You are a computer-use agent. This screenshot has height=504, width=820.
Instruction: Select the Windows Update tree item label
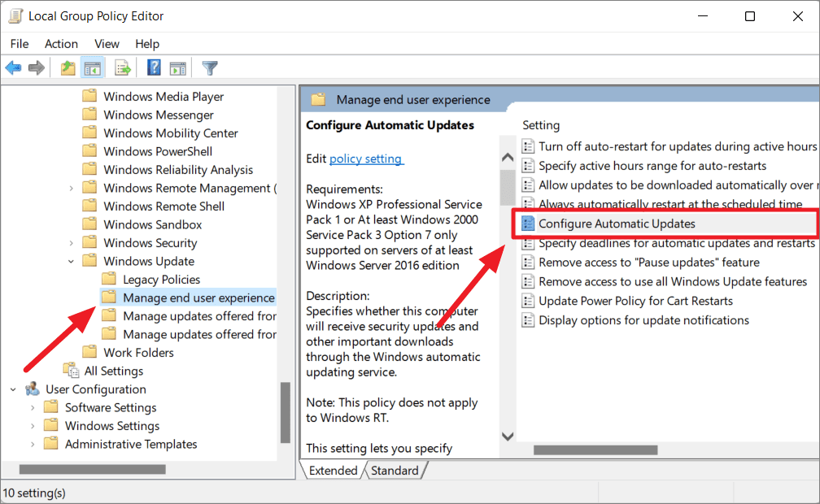149,261
